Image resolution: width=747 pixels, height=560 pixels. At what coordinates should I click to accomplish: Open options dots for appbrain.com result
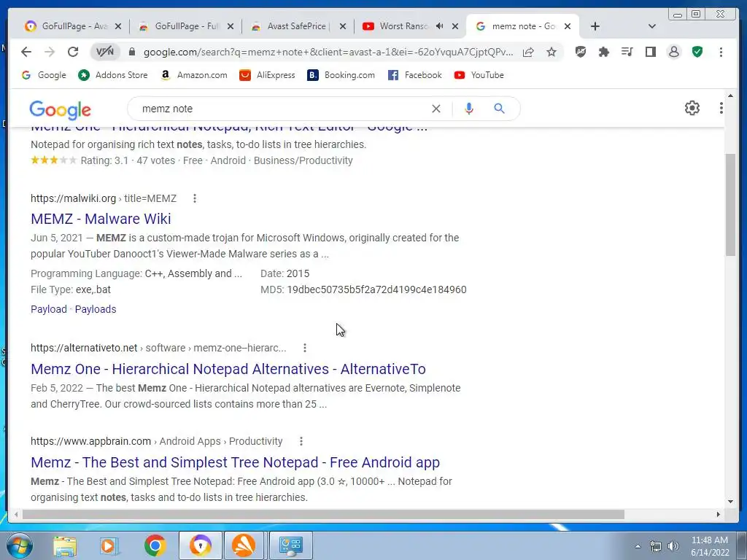pyautogui.click(x=301, y=441)
